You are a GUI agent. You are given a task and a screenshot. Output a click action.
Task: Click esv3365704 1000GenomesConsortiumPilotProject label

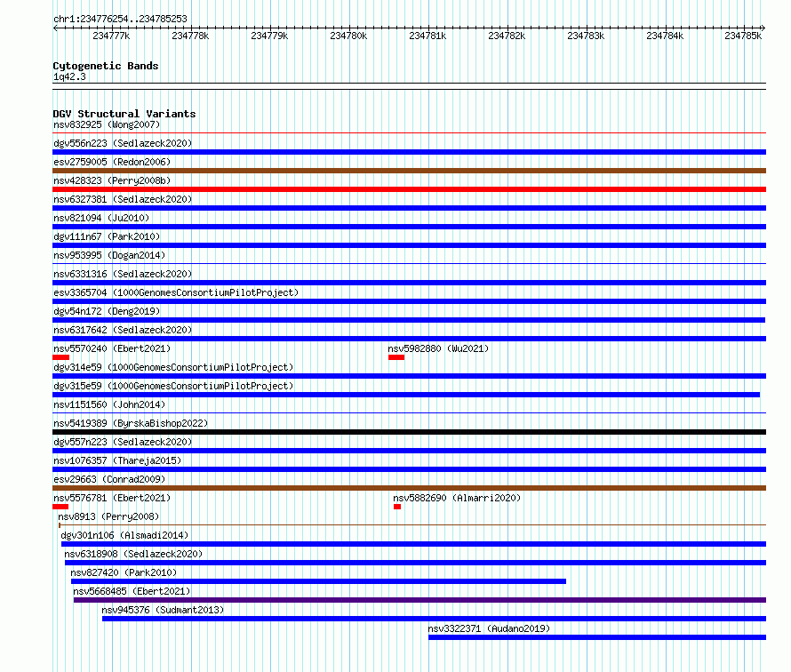pos(176,292)
